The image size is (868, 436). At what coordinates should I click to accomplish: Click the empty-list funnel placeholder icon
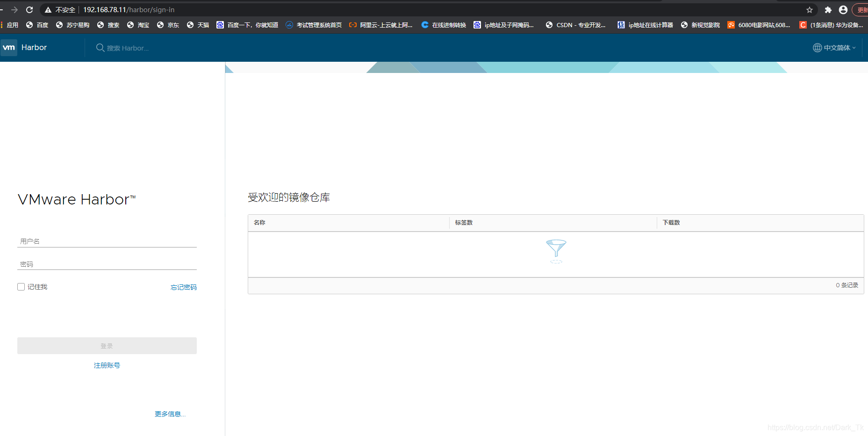556,251
